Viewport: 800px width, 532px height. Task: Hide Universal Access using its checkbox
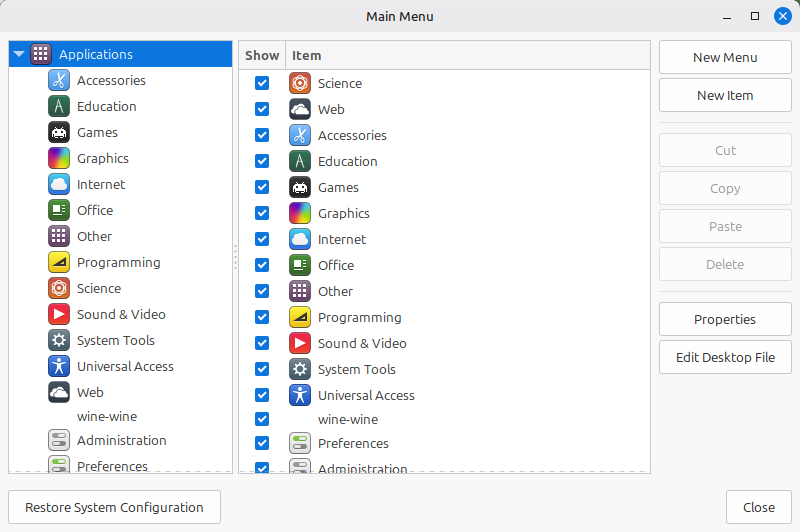click(x=262, y=395)
